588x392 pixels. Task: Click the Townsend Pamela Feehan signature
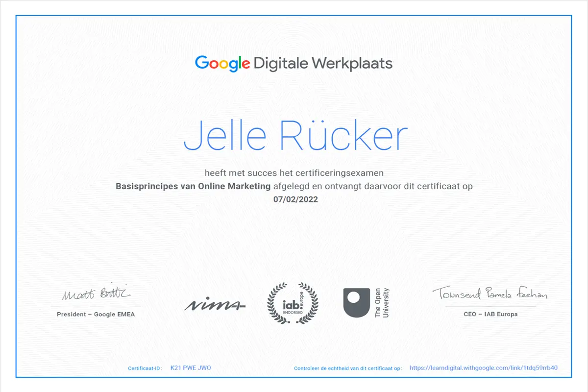pos(490,294)
